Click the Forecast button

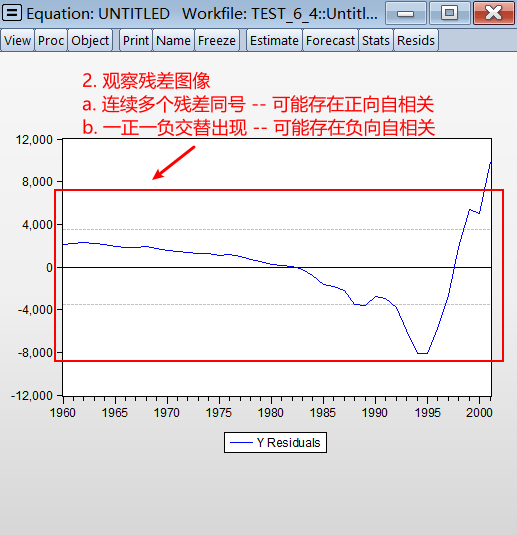[330, 41]
